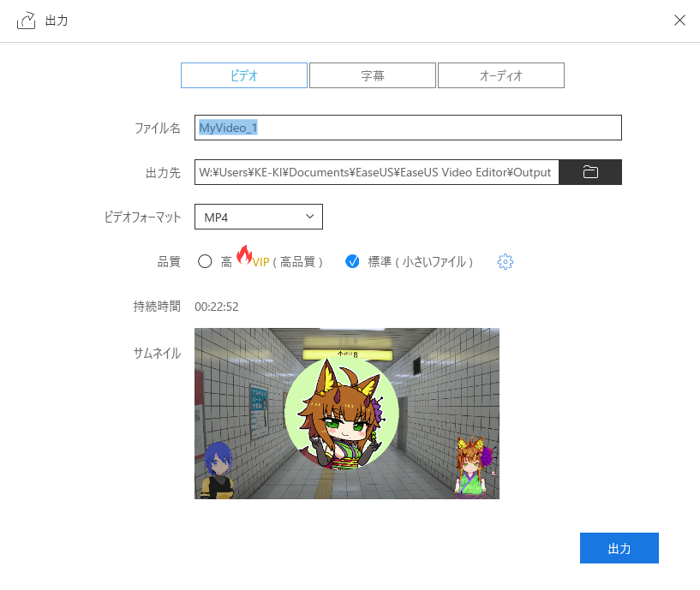Select the 標準 standard quality radio button
Screen dimensions: 700x590
[x=352, y=262]
